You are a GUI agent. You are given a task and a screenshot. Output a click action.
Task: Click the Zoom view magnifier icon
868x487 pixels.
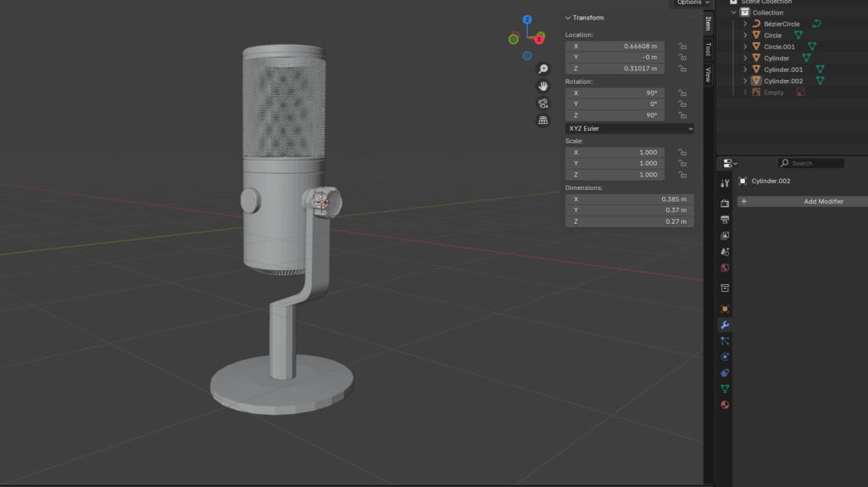pos(543,69)
